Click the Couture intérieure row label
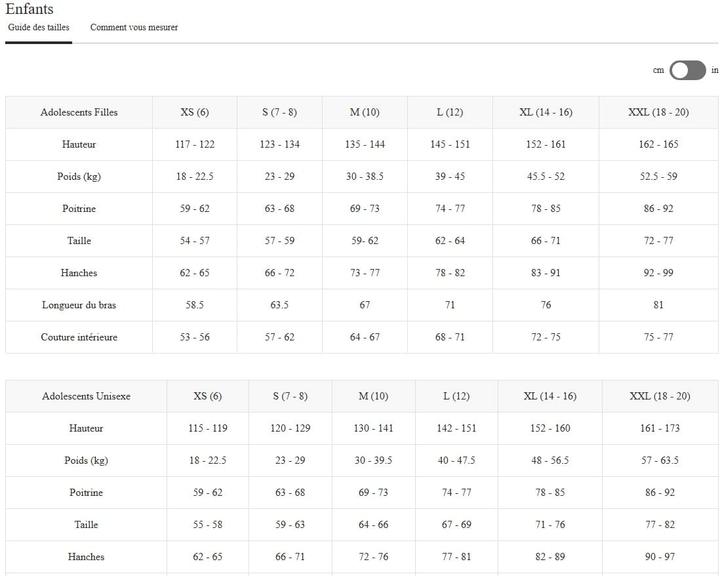 79,337
